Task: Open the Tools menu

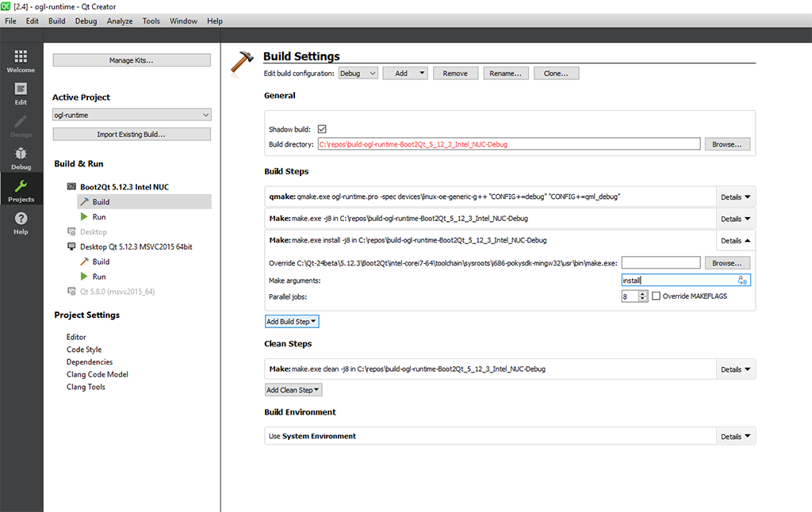Action: pyautogui.click(x=151, y=21)
